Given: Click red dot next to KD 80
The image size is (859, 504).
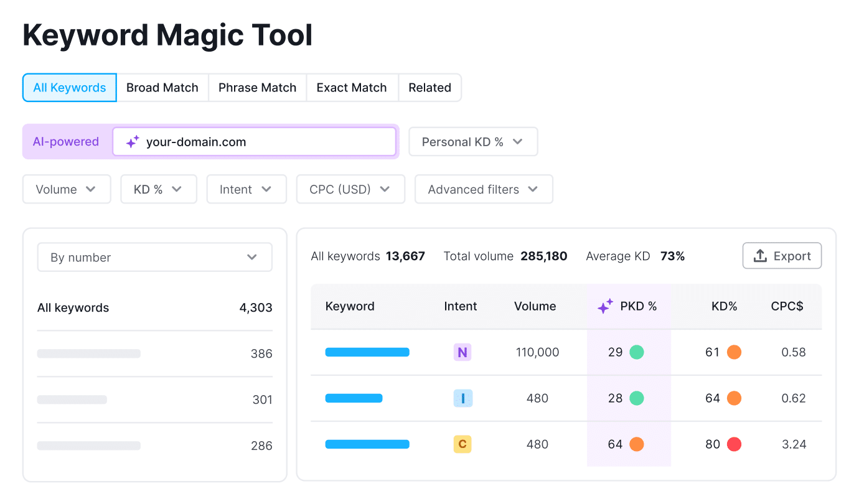Looking at the screenshot, I should [x=734, y=444].
